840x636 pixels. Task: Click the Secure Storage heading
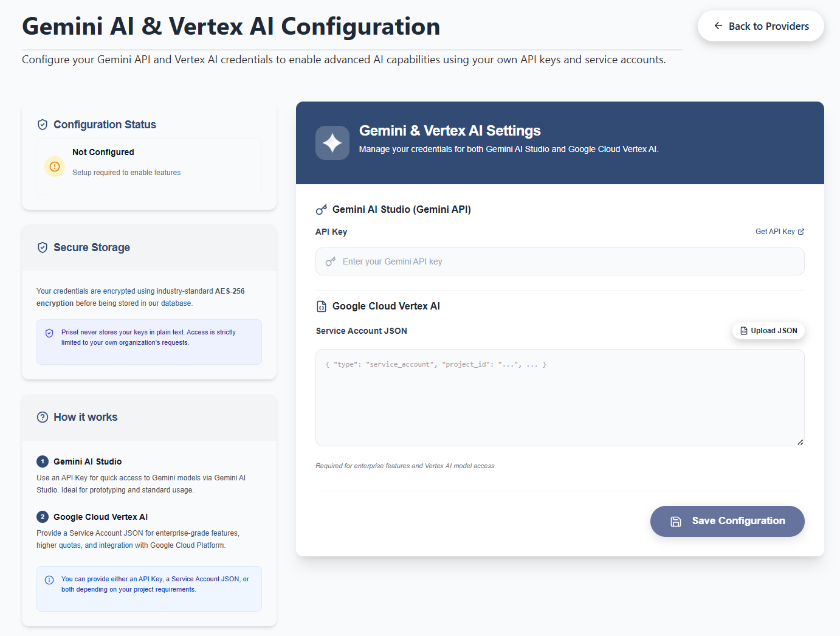[x=92, y=247]
